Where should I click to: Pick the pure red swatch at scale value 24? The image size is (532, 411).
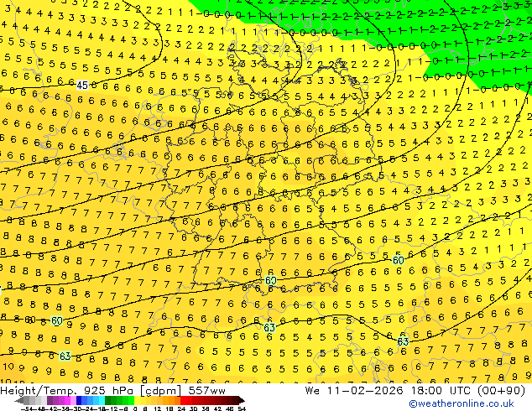[x=183, y=400]
